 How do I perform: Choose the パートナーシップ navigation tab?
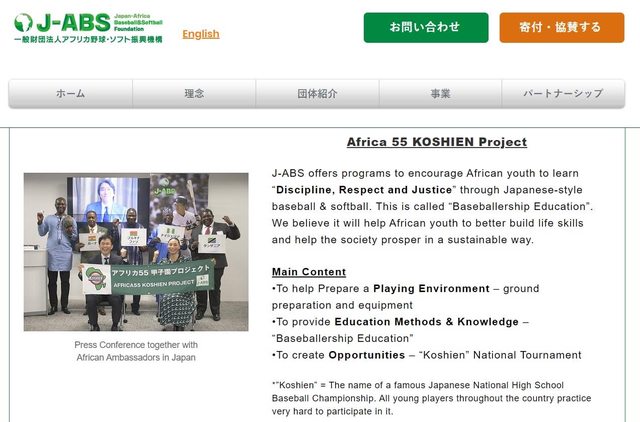pos(563,93)
